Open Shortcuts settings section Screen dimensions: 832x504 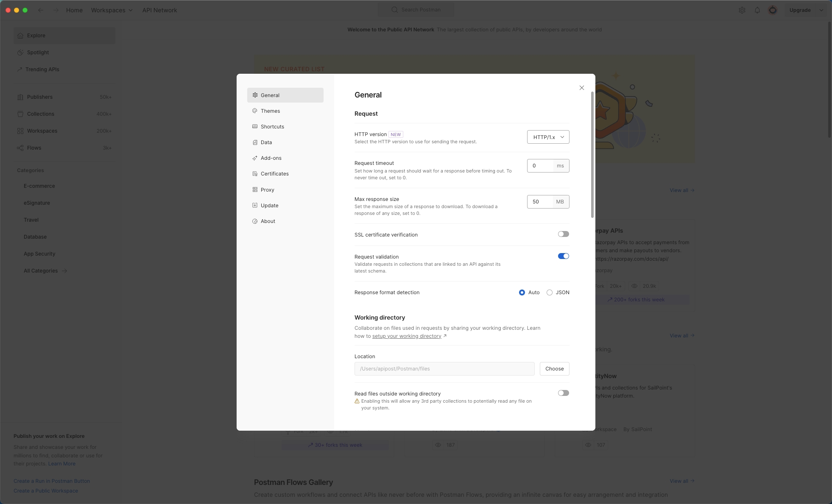click(285, 127)
